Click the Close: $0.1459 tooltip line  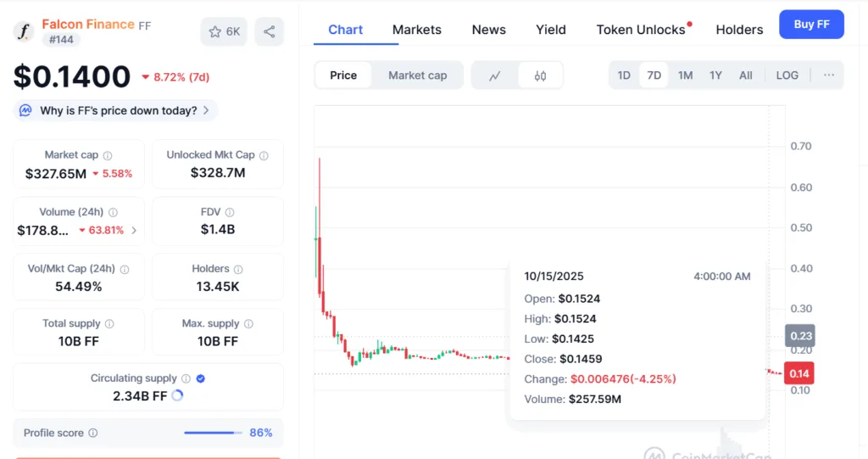click(563, 359)
